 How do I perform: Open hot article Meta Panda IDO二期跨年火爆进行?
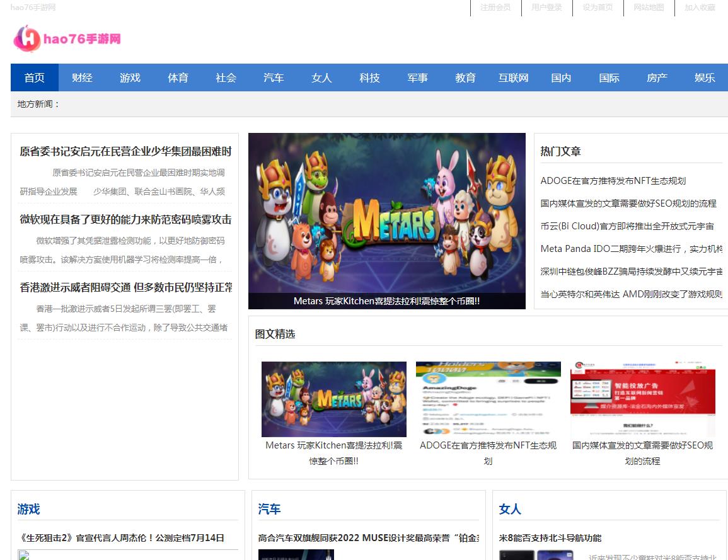(631, 249)
